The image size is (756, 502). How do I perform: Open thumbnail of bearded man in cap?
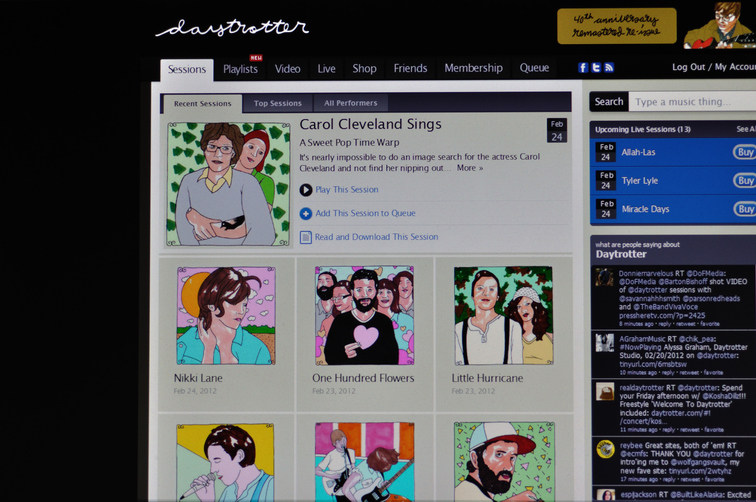pyautogui.click(x=504, y=462)
